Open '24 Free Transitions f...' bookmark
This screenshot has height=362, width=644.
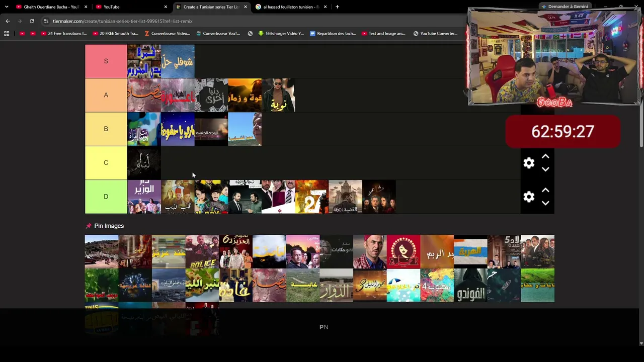64,34
